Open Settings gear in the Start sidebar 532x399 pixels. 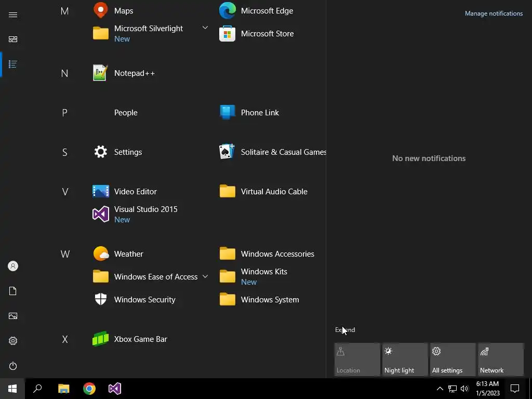click(13, 341)
